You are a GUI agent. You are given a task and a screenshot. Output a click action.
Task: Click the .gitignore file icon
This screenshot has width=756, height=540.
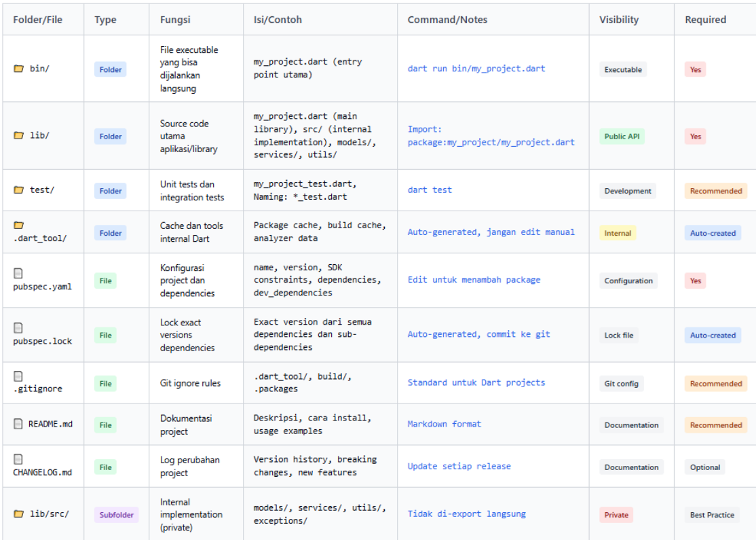[x=18, y=376]
